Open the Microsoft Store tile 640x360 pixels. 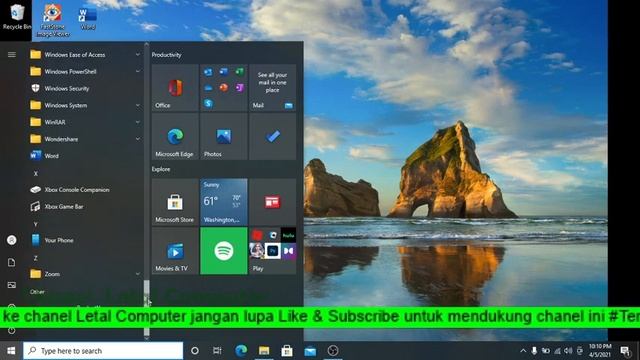175,202
